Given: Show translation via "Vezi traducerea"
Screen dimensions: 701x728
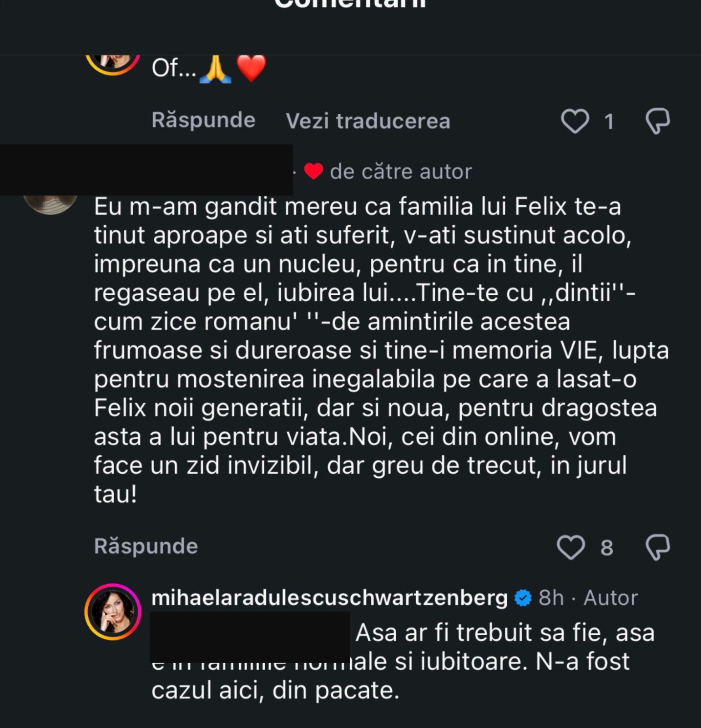Looking at the screenshot, I should coord(368,121).
